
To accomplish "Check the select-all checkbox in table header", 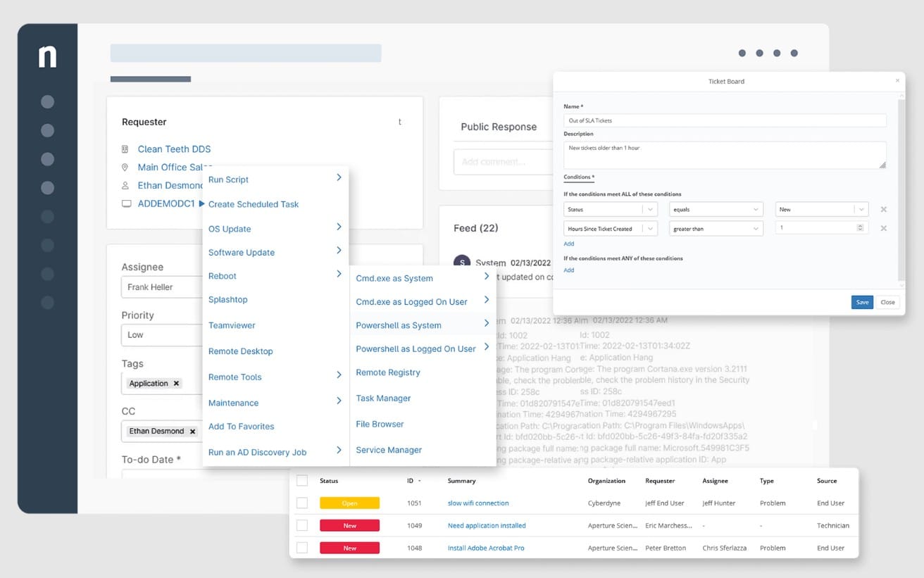I will coord(302,481).
